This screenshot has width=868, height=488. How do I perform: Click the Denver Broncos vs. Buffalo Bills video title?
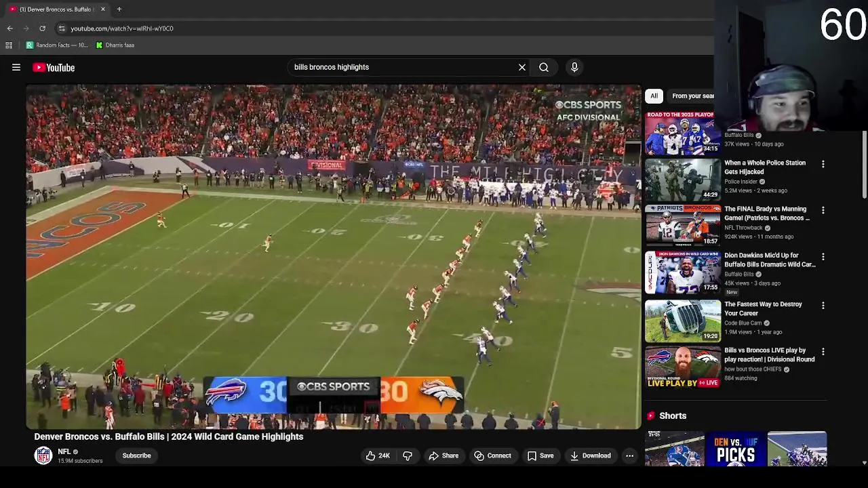[x=169, y=436]
